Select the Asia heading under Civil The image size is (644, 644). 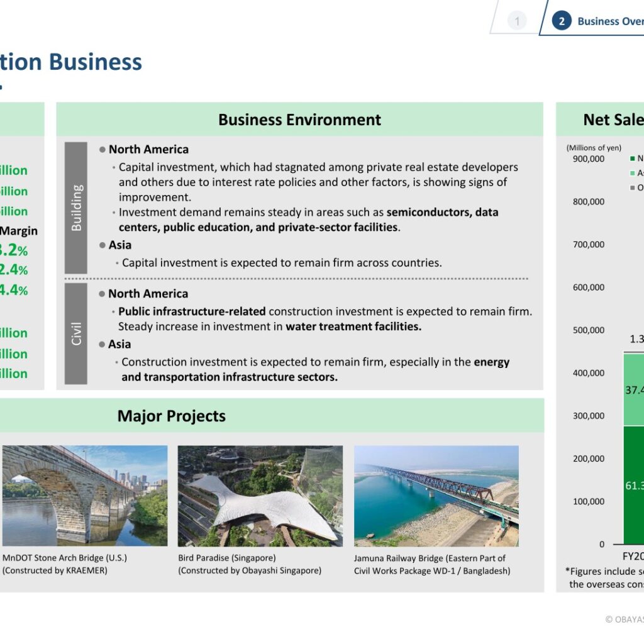point(119,344)
